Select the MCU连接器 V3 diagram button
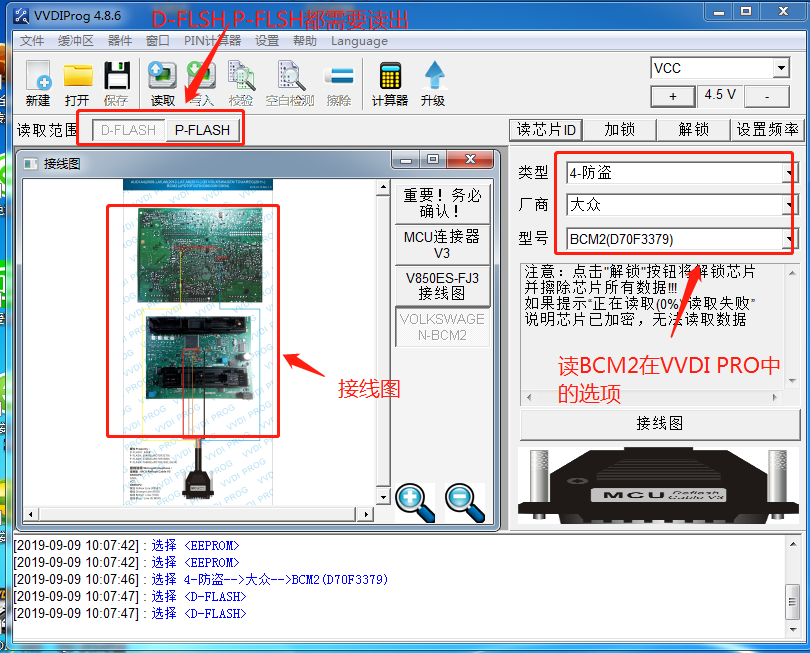 click(x=442, y=245)
